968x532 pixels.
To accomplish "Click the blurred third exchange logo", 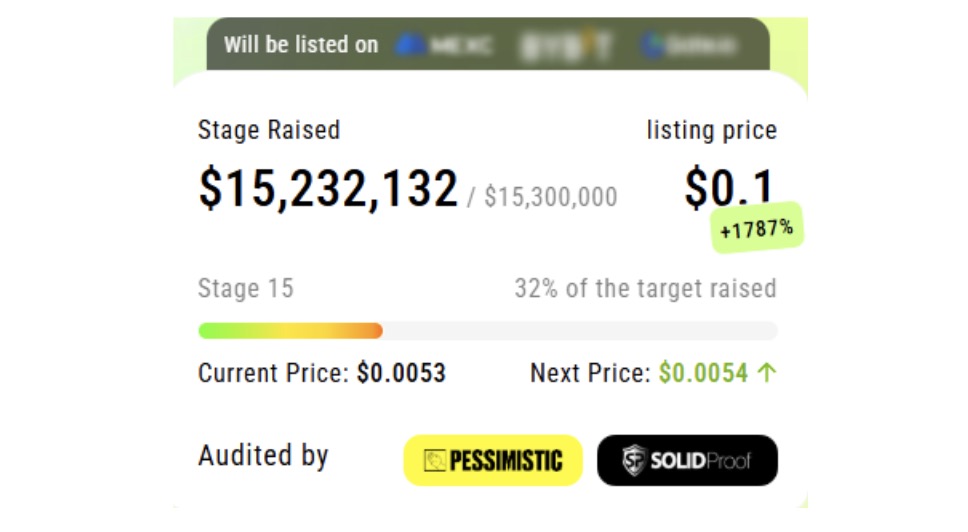I will pyautogui.click(x=688, y=45).
